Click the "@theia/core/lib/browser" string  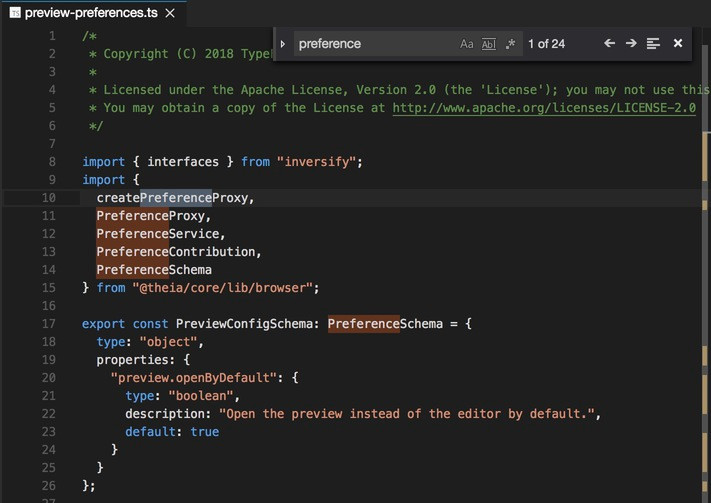(x=222, y=288)
